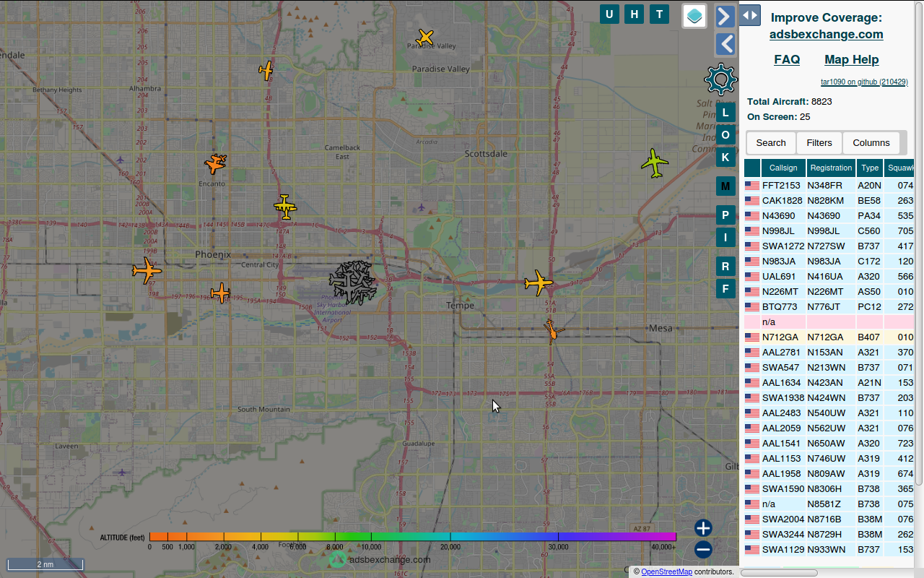Image resolution: width=924 pixels, height=578 pixels.
Task: Click the F map button
Action: (x=725, y=288)
